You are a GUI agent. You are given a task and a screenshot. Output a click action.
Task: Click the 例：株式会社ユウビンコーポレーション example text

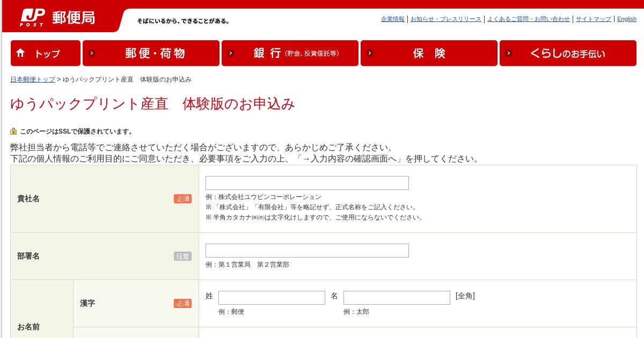click(x=264, y=197)
